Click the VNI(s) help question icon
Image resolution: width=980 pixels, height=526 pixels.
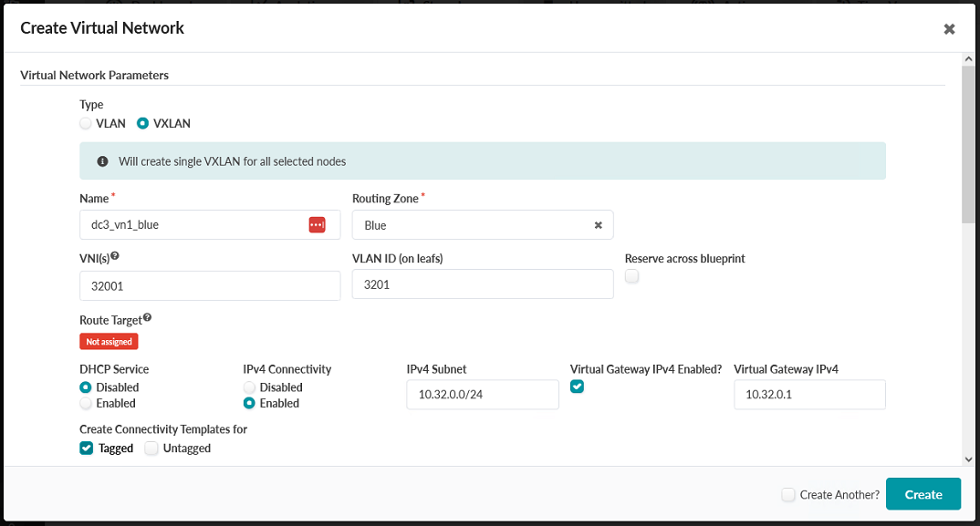pyautogui.click(x=115, y=257)
